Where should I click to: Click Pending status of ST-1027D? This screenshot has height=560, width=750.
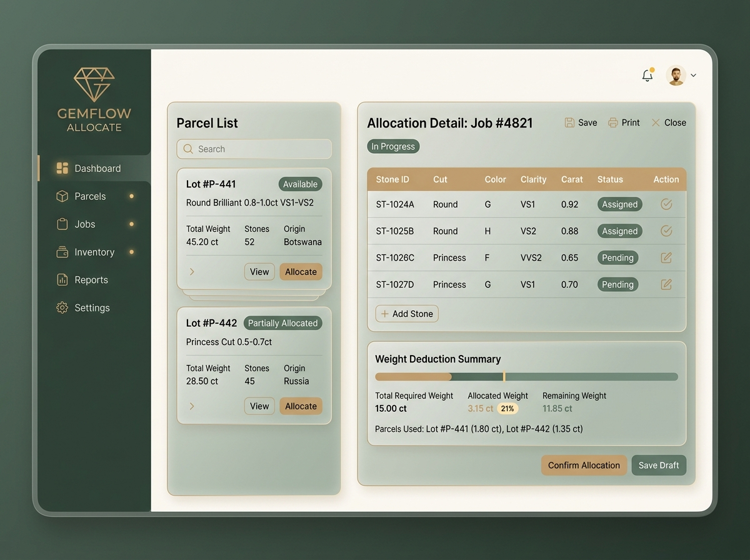(x=617, y=284)
